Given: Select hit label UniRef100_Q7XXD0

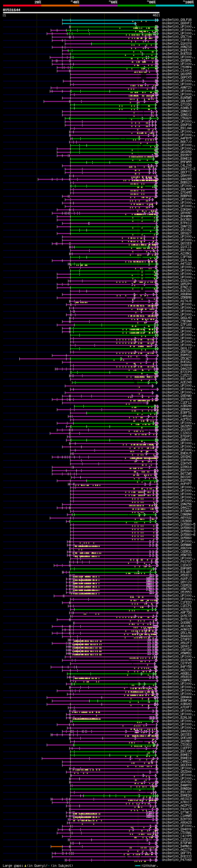Looking at the screenshot, I should (x=177, y=104).
